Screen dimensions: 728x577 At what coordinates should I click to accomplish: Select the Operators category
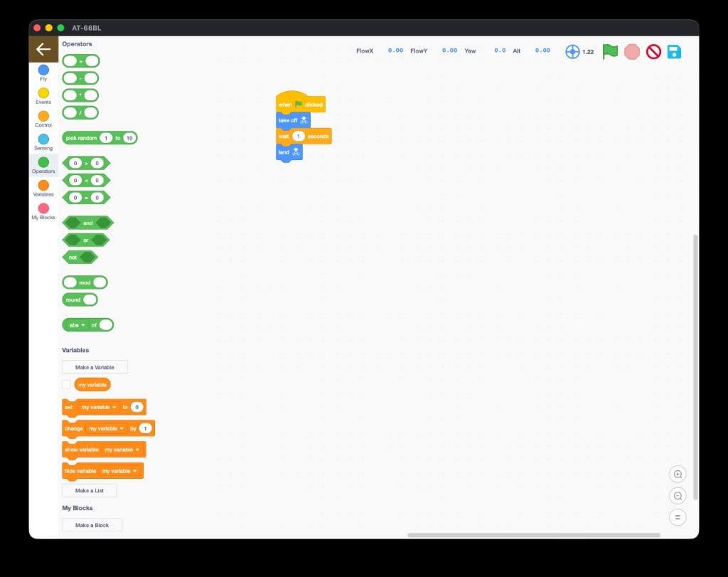[x=43, y=165]
